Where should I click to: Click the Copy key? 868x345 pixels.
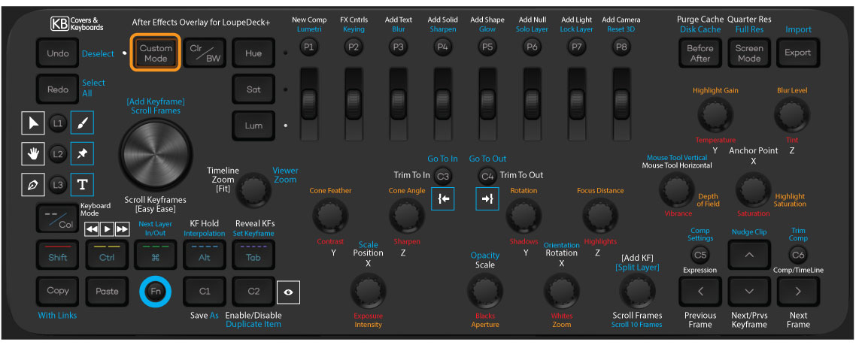click(x=58, y=291)
